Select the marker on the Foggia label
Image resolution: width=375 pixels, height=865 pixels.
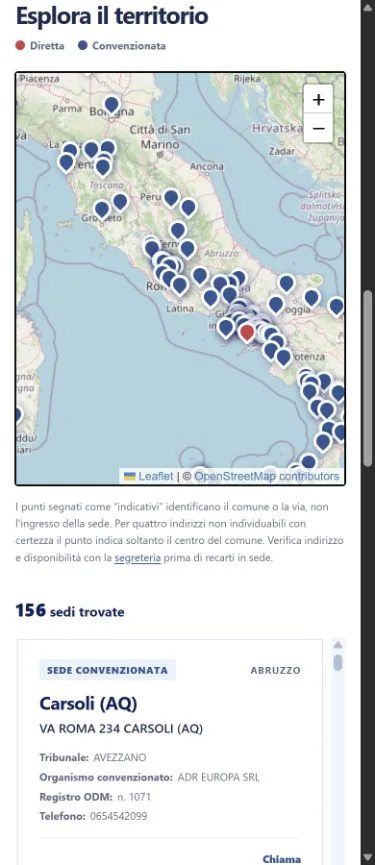[276, 305]
